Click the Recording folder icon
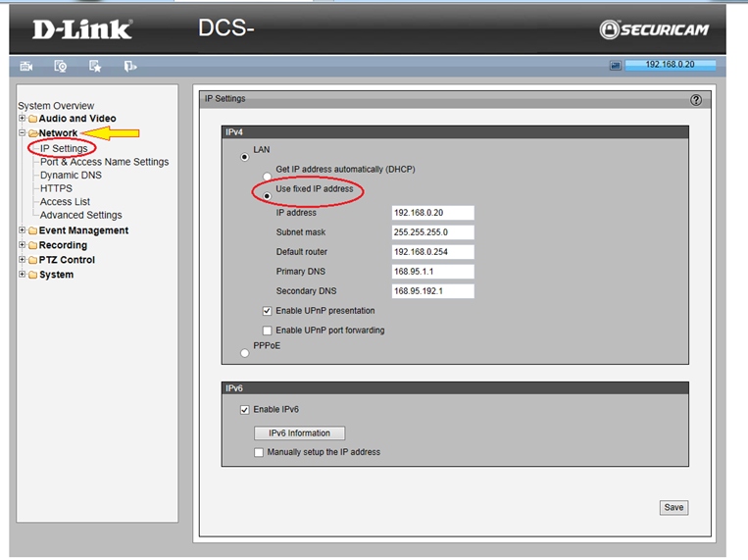The height and width of the screenshot is (560, 748). pyautogui.click(x=32, y=246)
